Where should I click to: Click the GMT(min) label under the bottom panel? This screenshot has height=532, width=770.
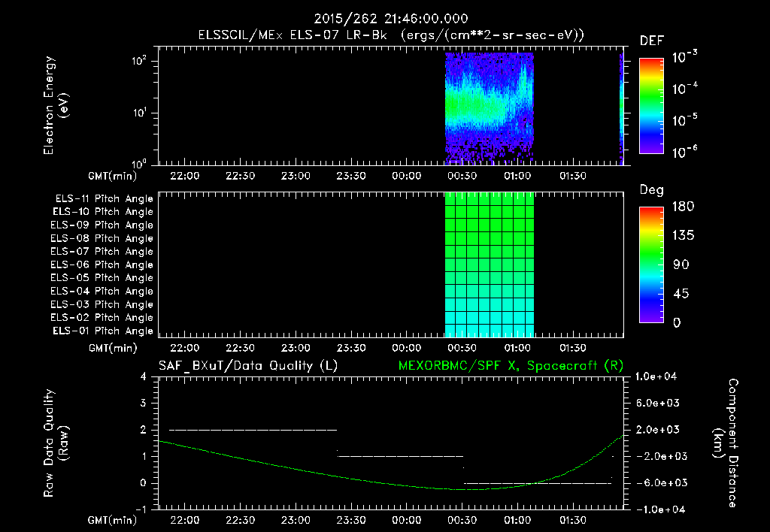pos(113,520)
